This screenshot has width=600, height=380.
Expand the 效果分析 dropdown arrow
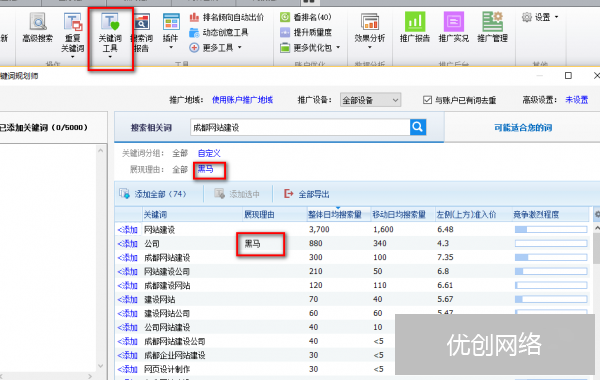click(x=370, y=47)
